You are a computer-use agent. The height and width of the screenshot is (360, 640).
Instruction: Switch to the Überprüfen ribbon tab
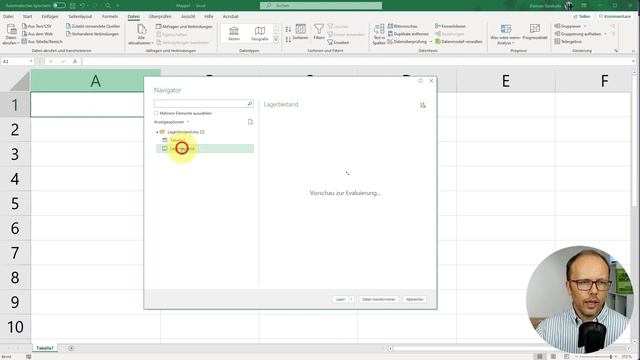pyautogui.click(x=160, y=16)
